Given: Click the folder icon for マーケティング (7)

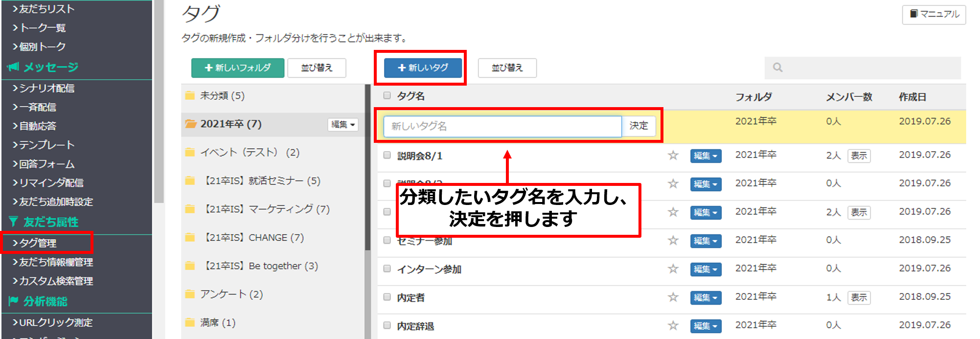Looking at the screenshot, I should 190,209.
